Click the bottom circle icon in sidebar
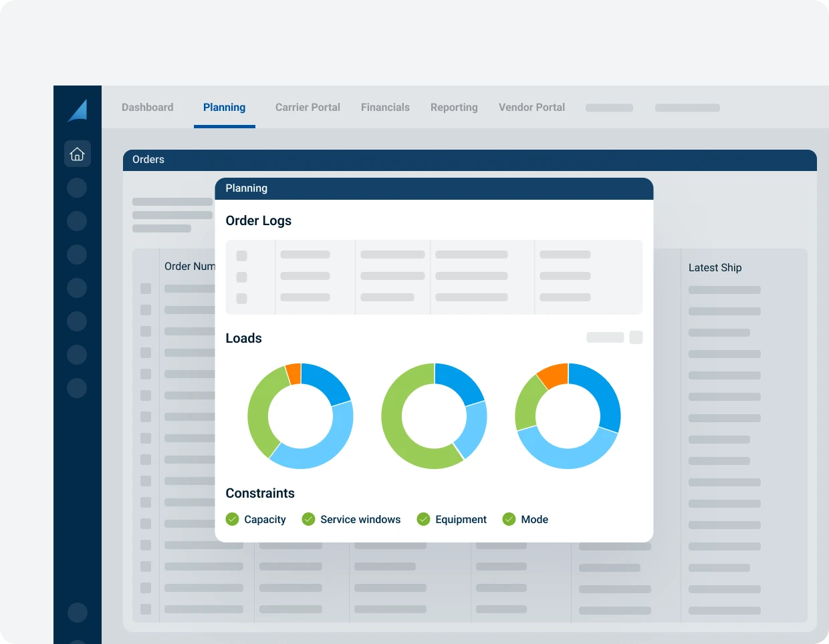 click(x=78, y=612)
